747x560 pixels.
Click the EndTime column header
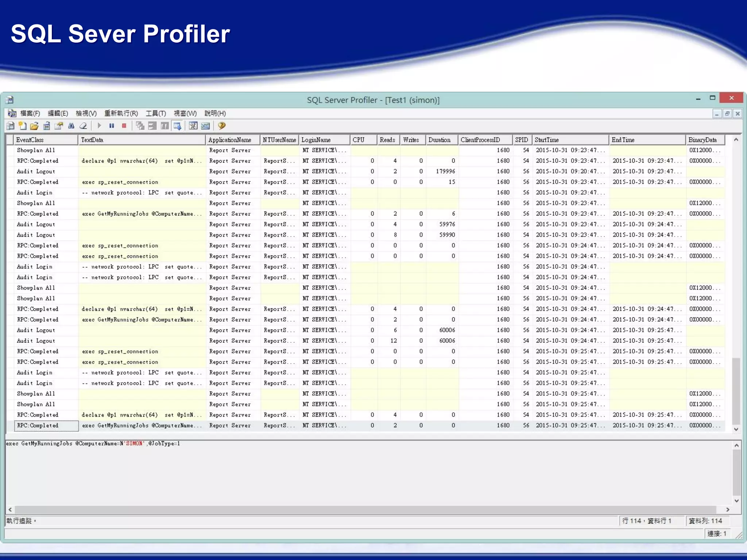(647, 140)
